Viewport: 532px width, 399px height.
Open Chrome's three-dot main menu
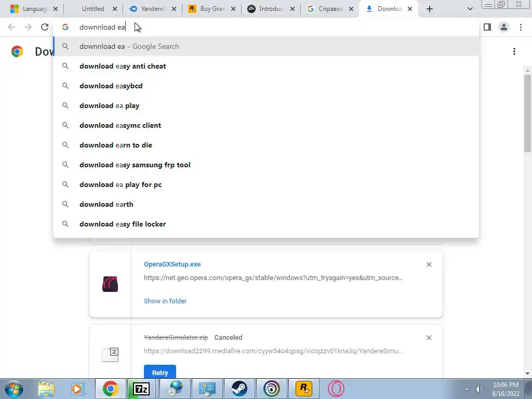(521, 27)
